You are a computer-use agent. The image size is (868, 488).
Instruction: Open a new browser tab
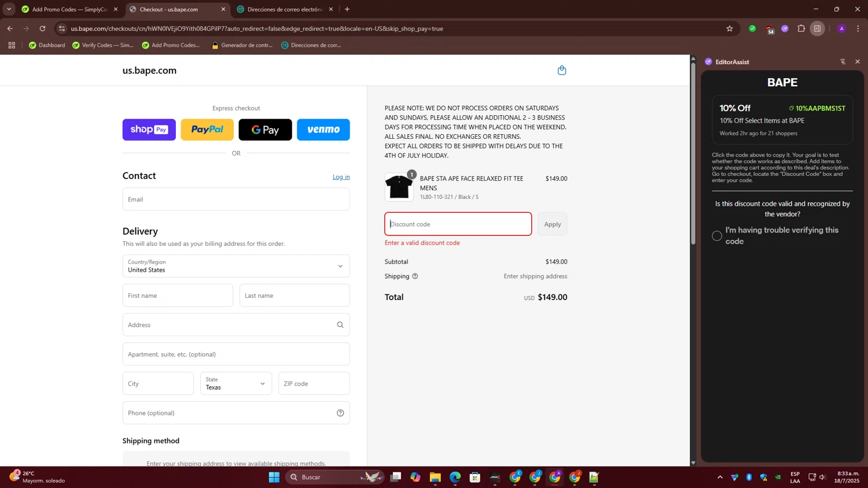347,9
